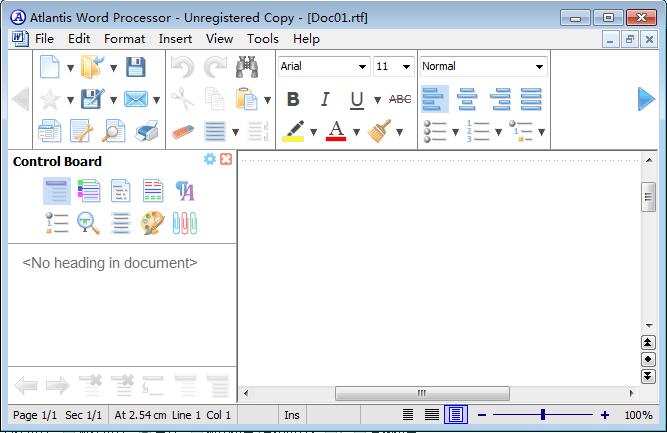This screenshot has height=433, width=667.
Task: Open the Insert menu
Action: pyautogui.click(x=175, y=39)
